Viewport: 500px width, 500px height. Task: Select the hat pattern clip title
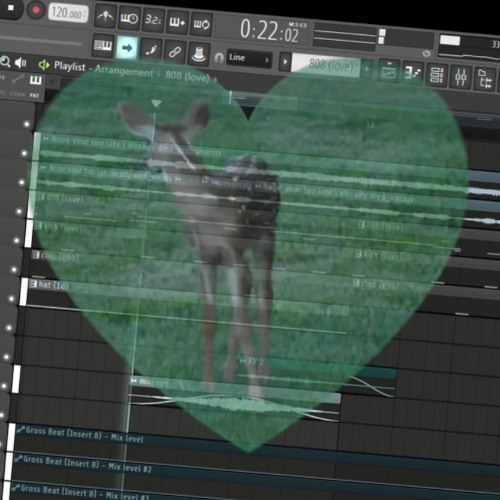click(53, 285)
